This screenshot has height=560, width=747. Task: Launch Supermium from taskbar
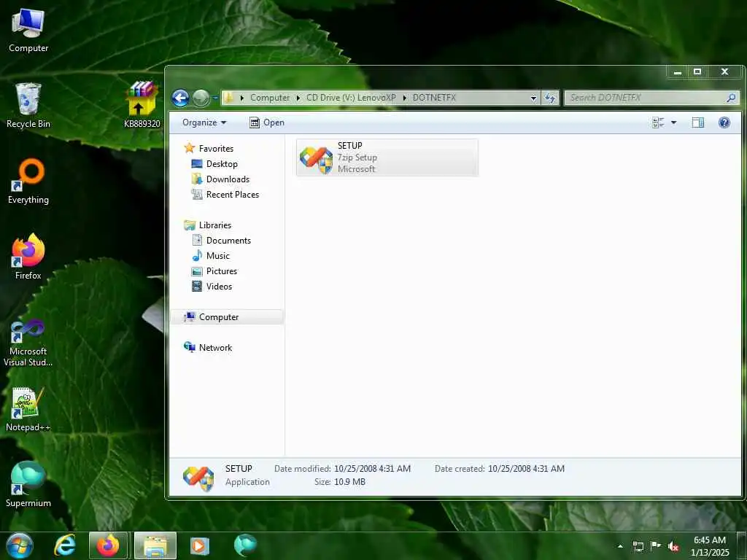click(245, 545)
